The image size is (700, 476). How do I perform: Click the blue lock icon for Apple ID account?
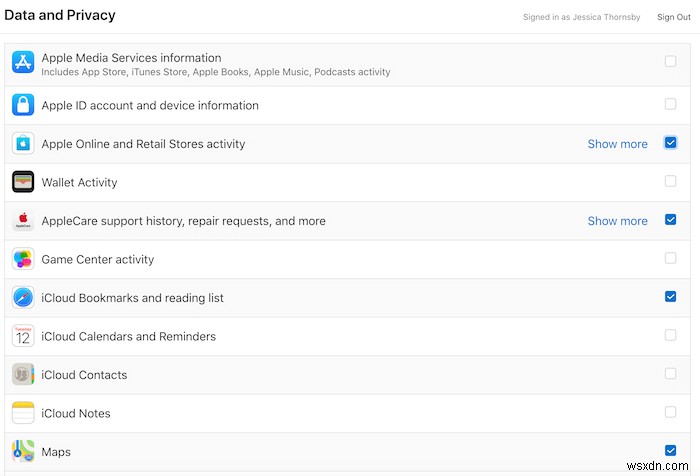23,104
